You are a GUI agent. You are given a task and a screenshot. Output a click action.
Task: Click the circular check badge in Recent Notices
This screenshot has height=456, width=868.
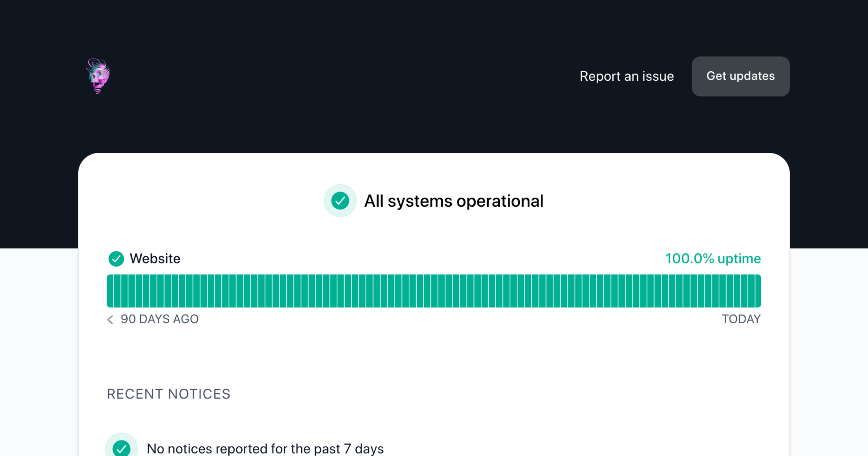click(122, 448)
